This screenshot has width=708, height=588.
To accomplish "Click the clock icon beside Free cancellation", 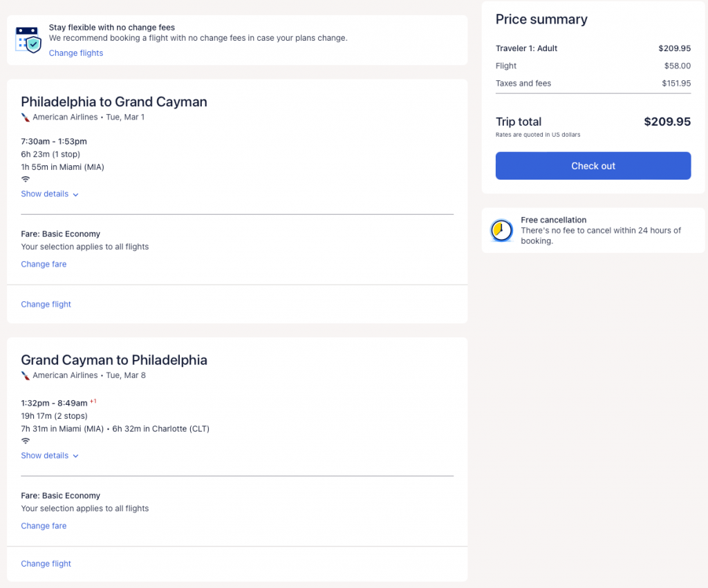I will [x=501, y=230].
